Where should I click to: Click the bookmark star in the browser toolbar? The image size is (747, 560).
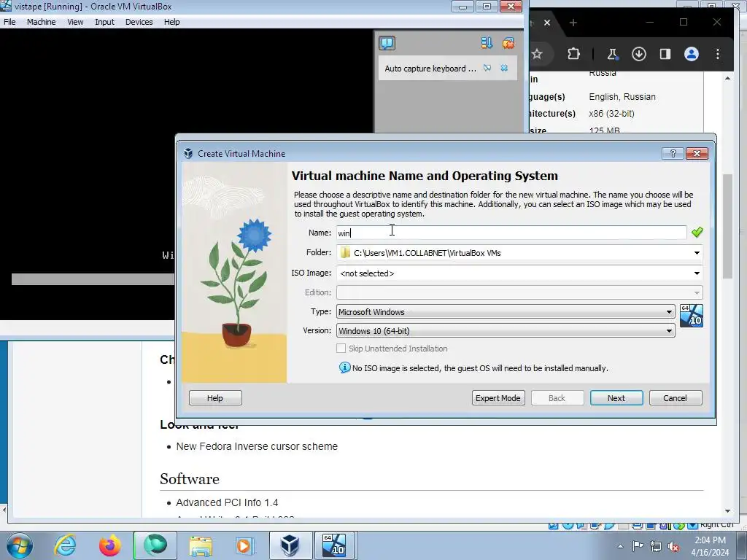pos(537,54)
